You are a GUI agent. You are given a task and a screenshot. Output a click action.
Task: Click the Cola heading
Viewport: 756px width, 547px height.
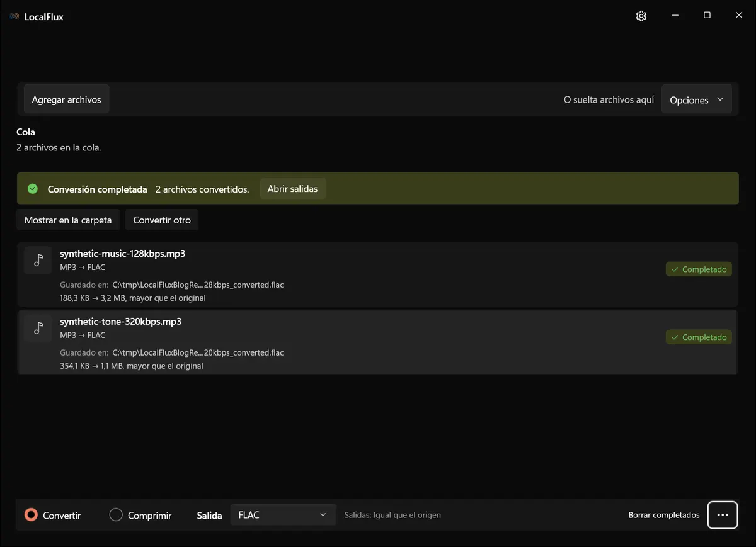click(x=26, y=132)
